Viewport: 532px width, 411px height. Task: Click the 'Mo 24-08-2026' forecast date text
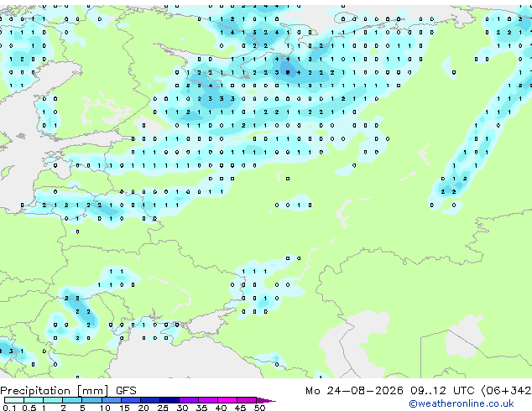[354, 391]
